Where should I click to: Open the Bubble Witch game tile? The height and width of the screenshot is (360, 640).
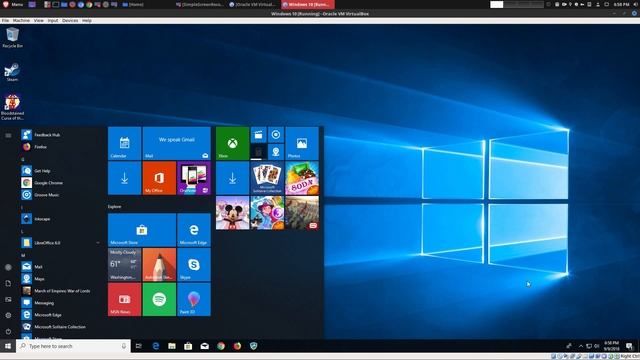(x=267, y=213)
